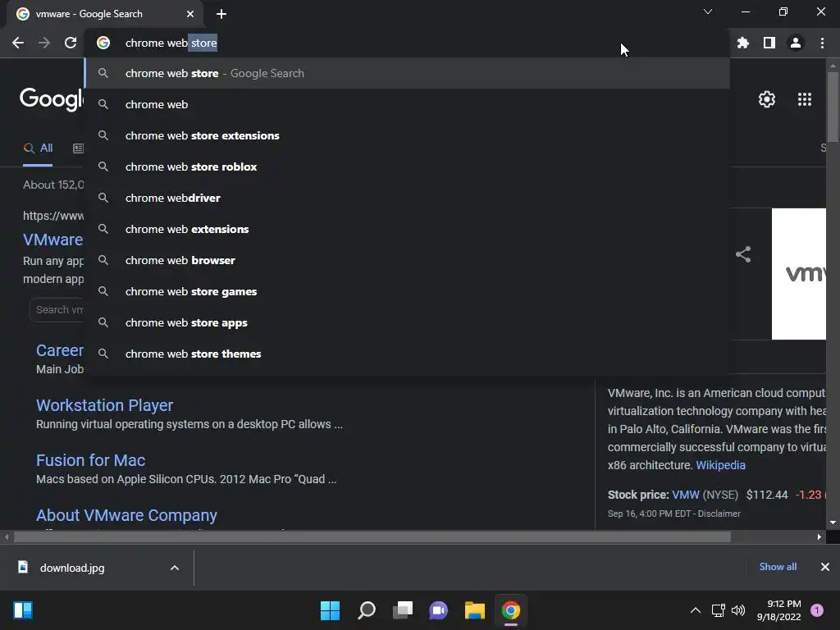Reload the current page

coord(71,43)
